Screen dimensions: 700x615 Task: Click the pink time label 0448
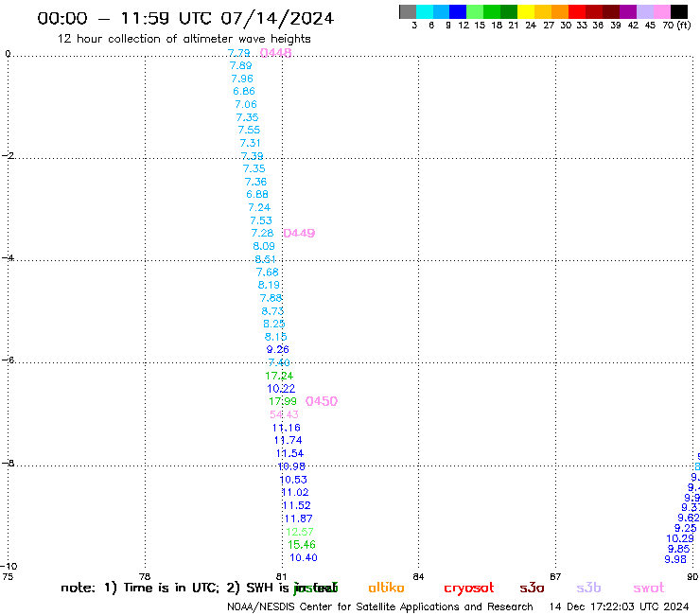(276, 53)
